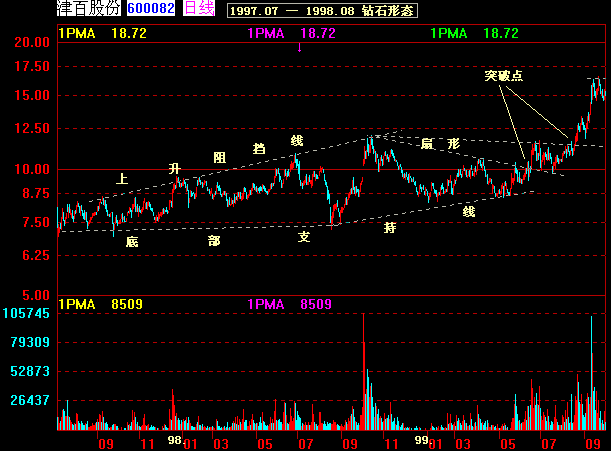Click the 1997.07 — 1998.08 钻石形态 title box

[322, 10]
